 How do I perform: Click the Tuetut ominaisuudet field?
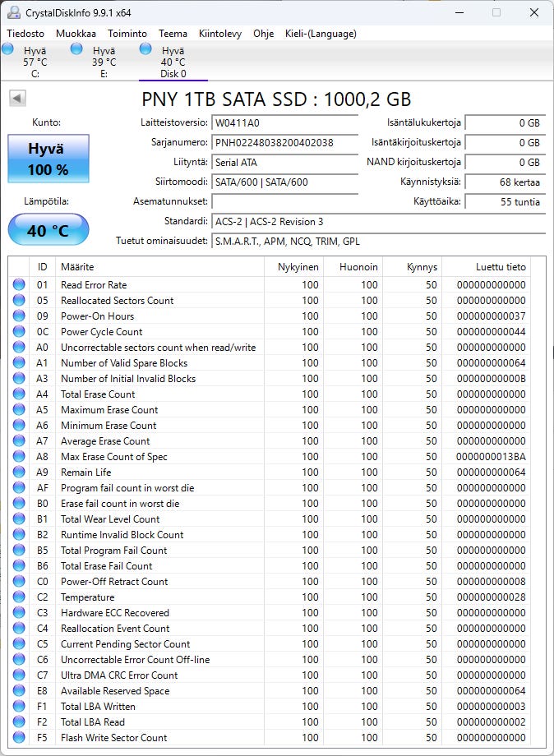[x=378, y=241]
